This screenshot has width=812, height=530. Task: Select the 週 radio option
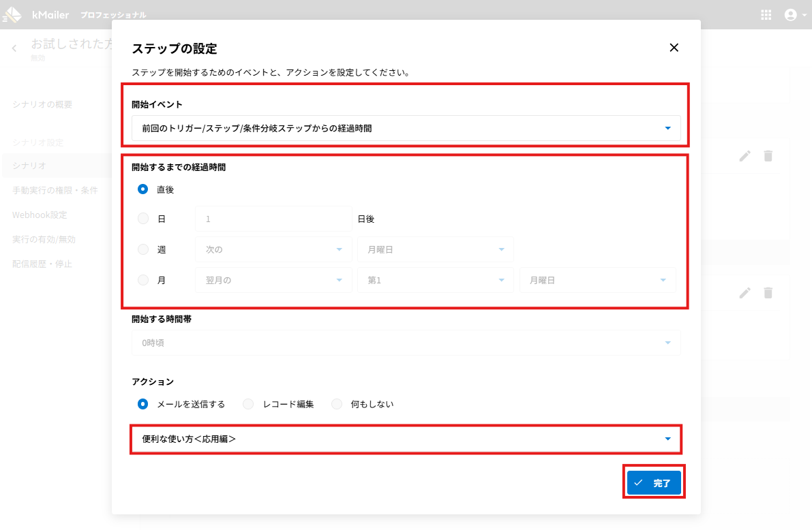(143, 249)
